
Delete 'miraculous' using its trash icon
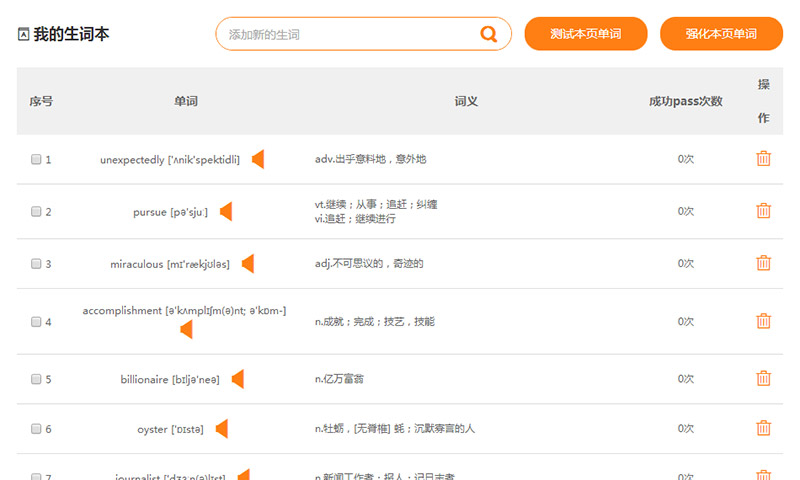[763, 263]
